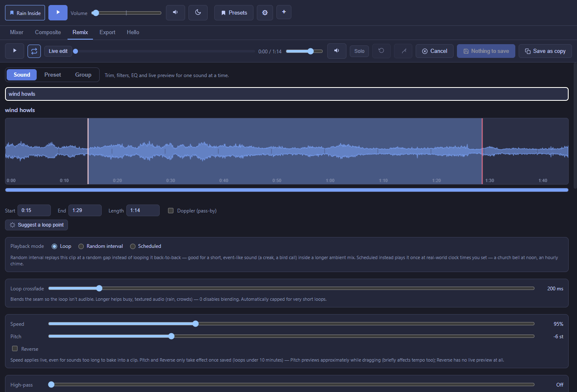Select the Remix tab
Screen dimensions: 577x392
tap(80, 32)
